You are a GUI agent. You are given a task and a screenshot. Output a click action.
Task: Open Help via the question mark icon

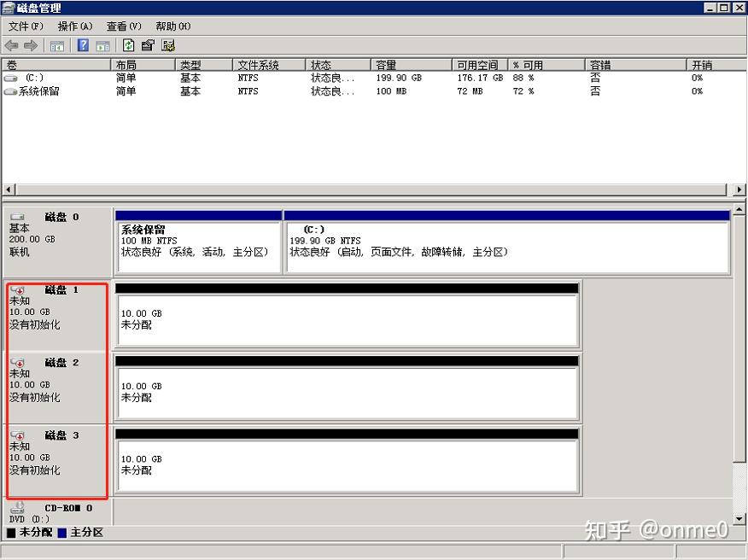coord(84,44)
